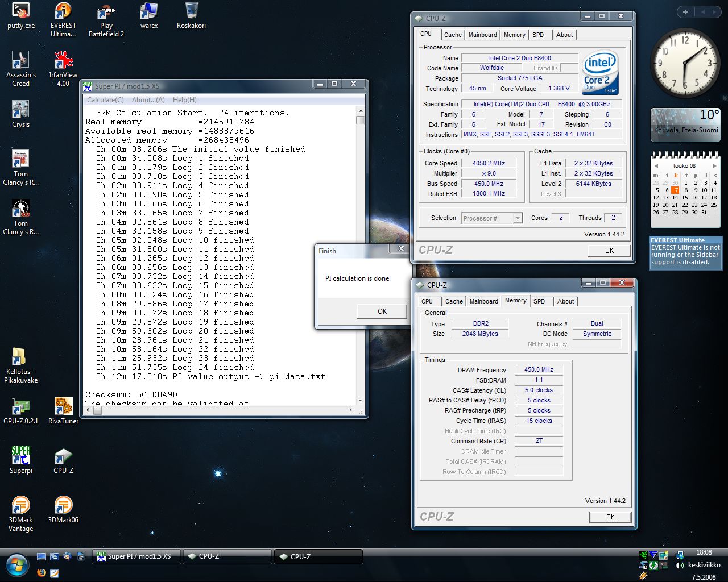Click the Checksum: 5C8D8A9D line
Image resolution: width=728 pixels, height=582 pixels.
[131, 394]
